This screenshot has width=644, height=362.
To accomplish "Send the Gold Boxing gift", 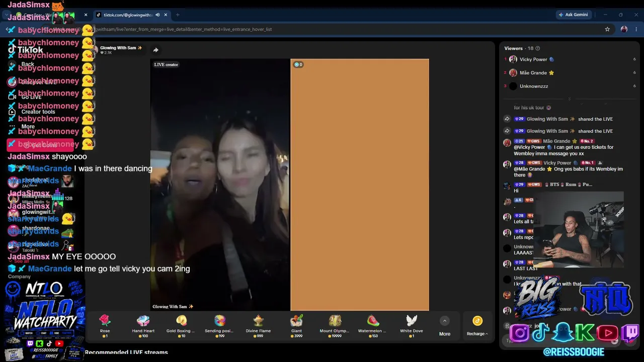I will (181, 326).
